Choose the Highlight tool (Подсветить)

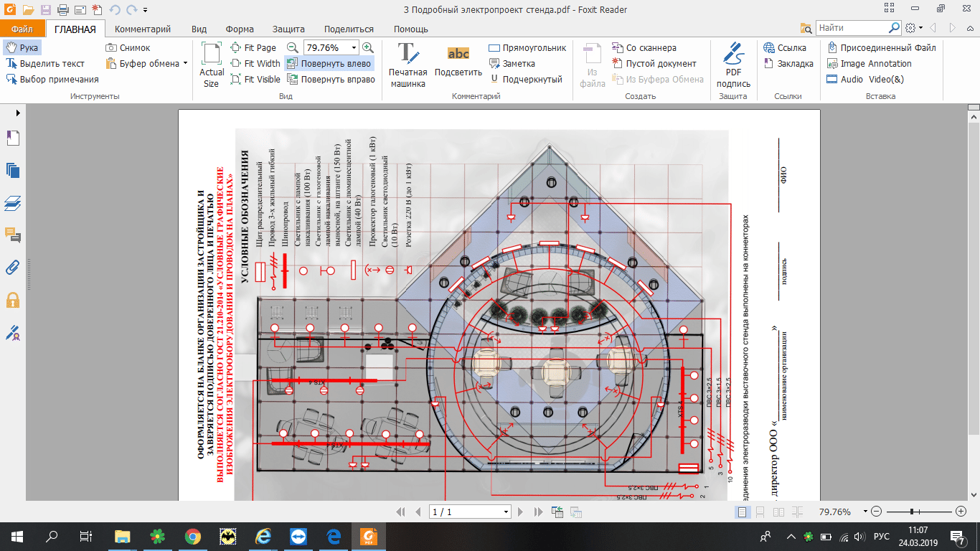(x=458, y=64)
